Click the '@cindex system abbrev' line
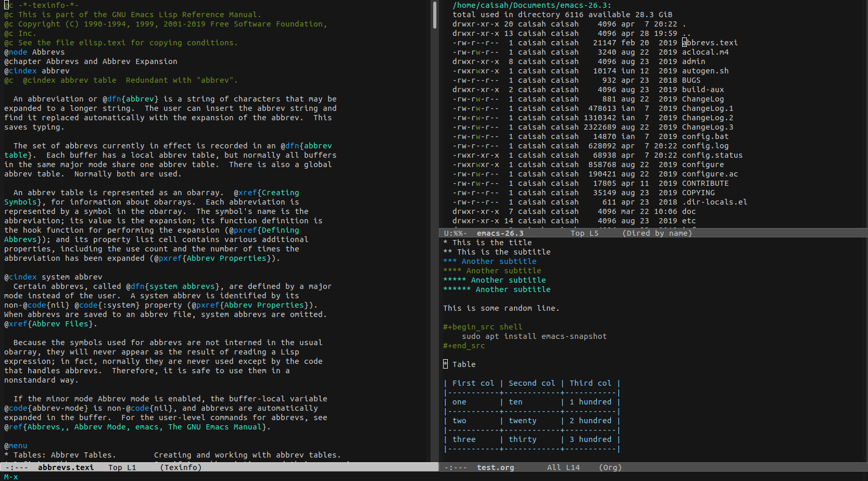Screen dimensions: 868x481 coord(53,277)
